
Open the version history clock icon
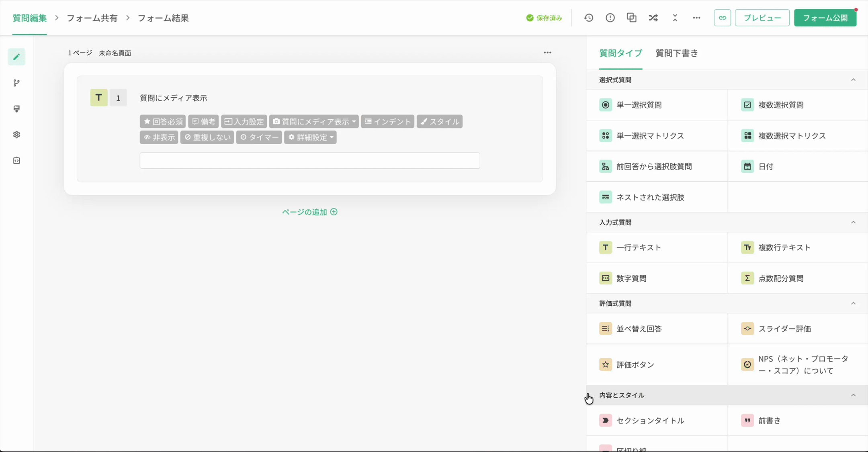[588, 18]
